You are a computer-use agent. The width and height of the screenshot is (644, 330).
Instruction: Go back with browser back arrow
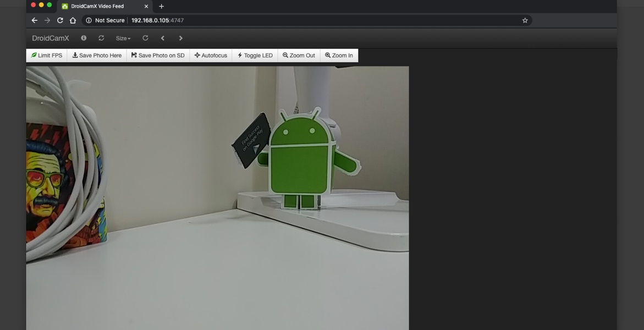click(x=35, y=20)
